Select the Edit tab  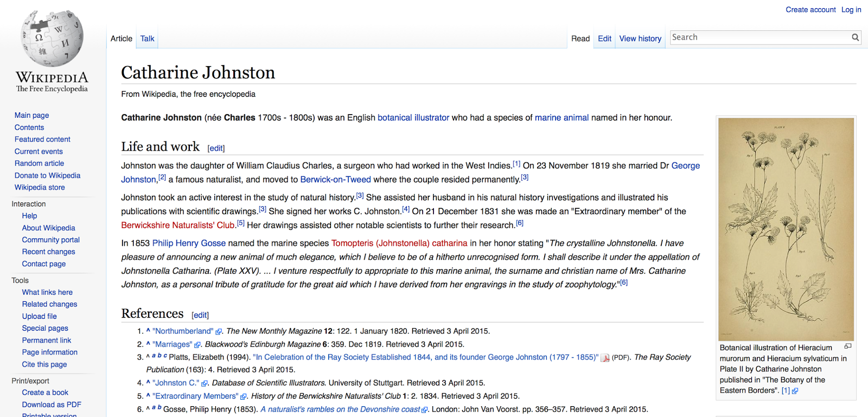point(604,39)
